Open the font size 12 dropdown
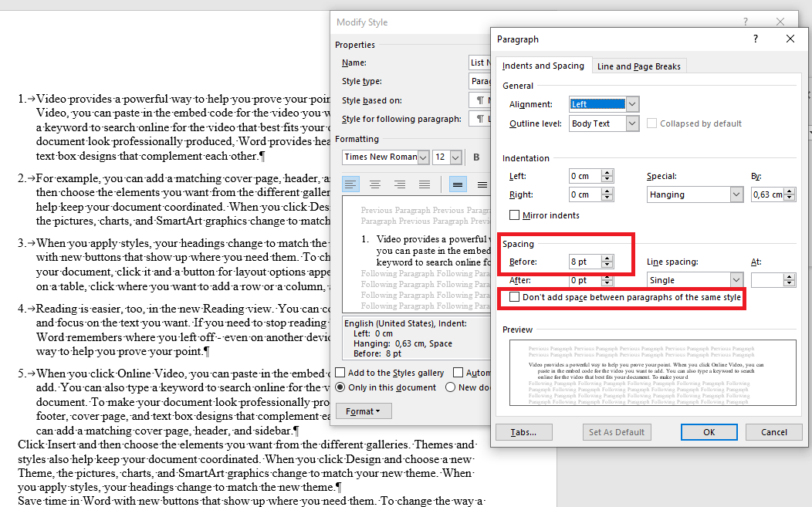 455,157
